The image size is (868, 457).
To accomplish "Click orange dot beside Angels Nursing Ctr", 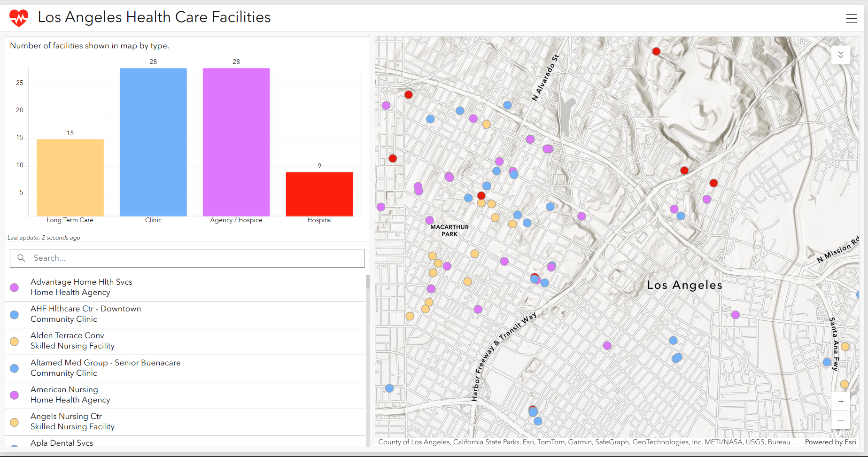I will coord(15,422).
